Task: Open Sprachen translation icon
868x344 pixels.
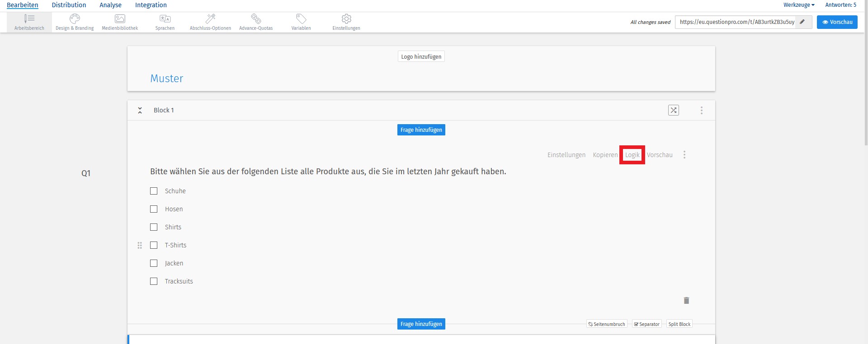Action: tap(165, 19)
